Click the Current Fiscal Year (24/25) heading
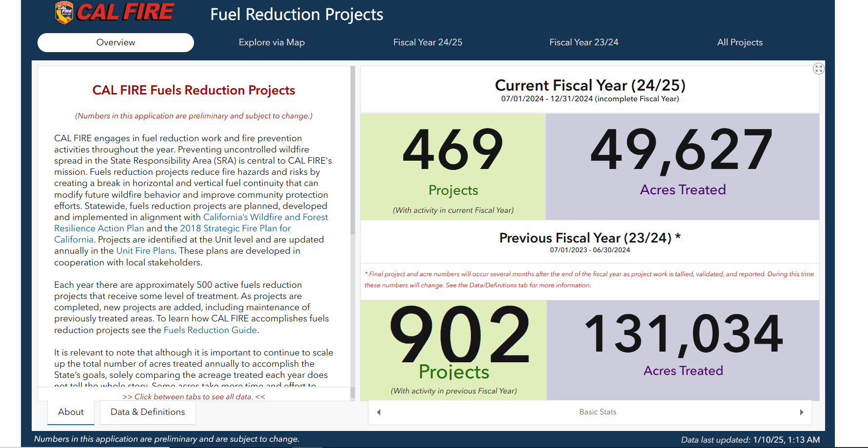 (590, 85)
